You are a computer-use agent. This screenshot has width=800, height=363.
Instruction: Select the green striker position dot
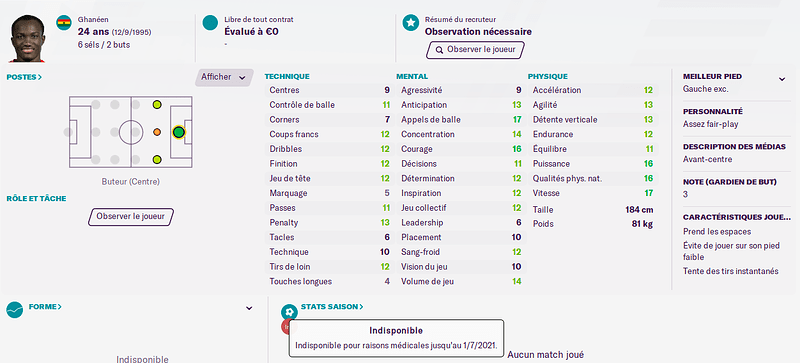point(178,132)
